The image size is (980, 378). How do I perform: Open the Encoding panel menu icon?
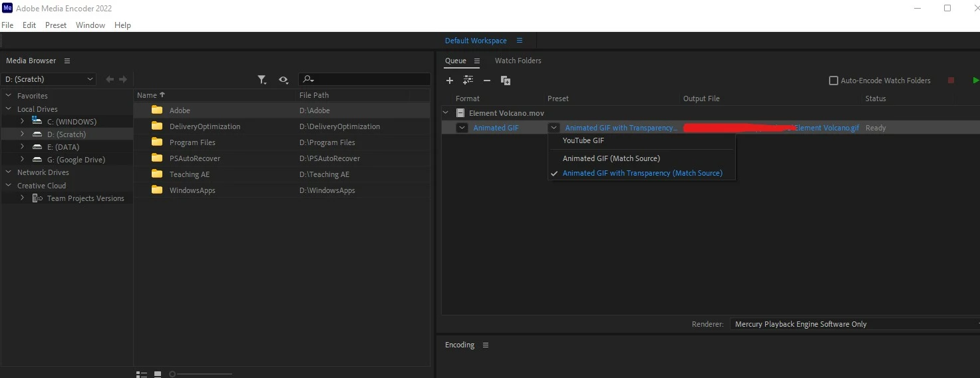(486, 345)
